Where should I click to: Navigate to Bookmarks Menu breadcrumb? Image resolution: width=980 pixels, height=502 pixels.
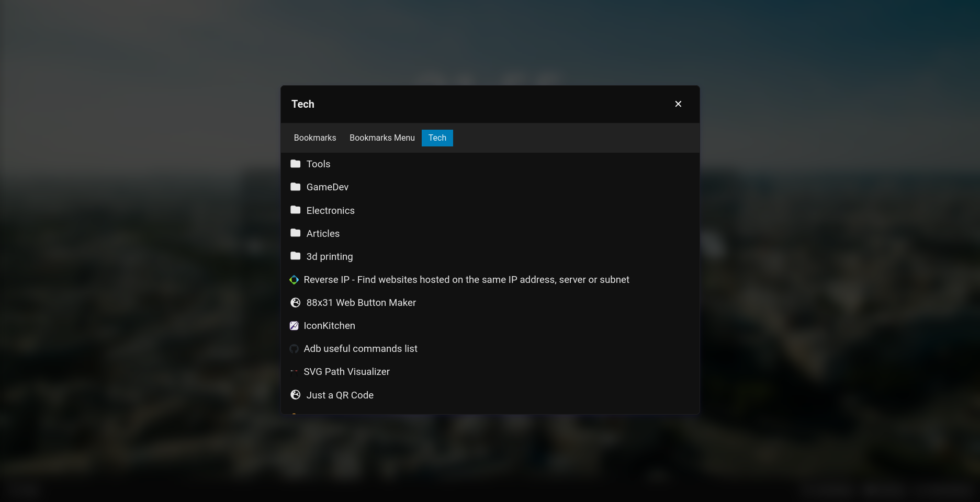(382, 138)
